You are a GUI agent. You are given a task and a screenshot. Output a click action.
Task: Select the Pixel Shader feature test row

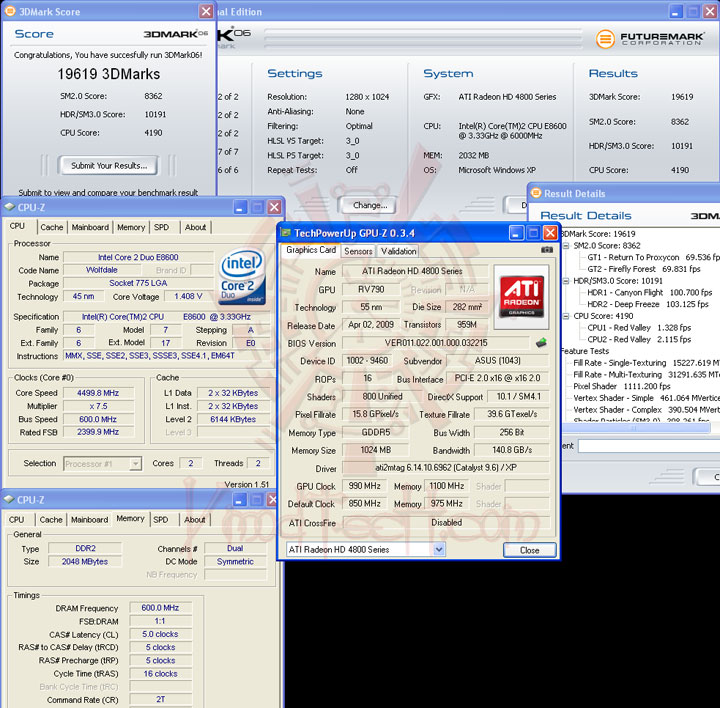(622, 386)
